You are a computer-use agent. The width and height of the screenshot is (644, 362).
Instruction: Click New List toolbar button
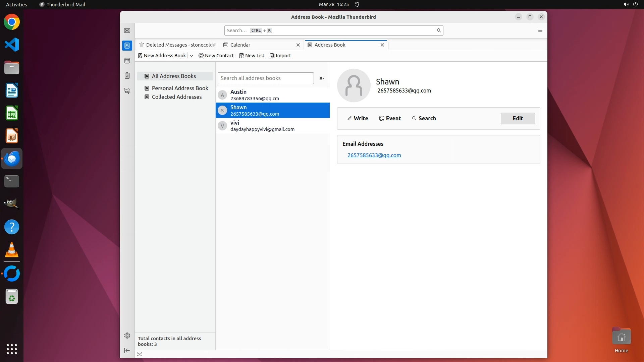(x=252, y=56)
